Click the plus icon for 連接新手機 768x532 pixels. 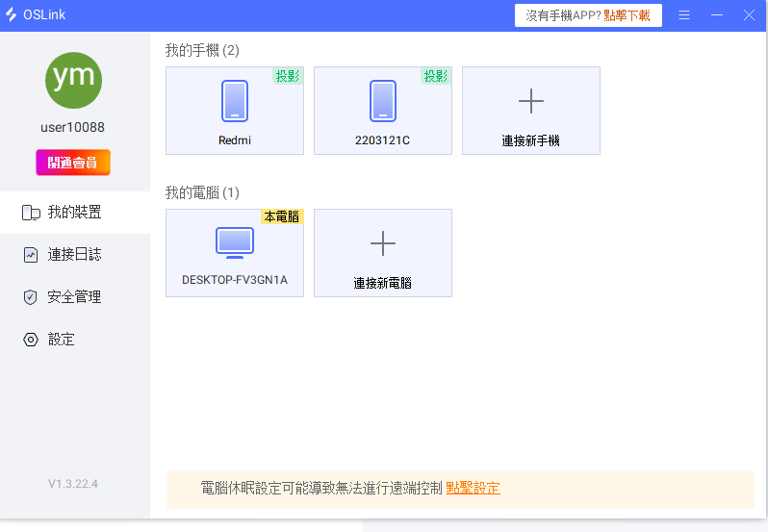(531, 101)
